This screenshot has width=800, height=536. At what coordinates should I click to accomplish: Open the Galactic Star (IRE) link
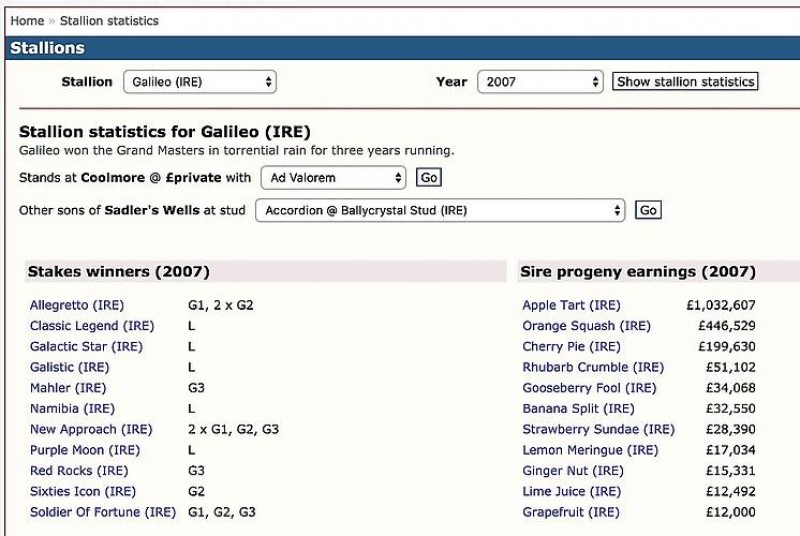(86, 347)
